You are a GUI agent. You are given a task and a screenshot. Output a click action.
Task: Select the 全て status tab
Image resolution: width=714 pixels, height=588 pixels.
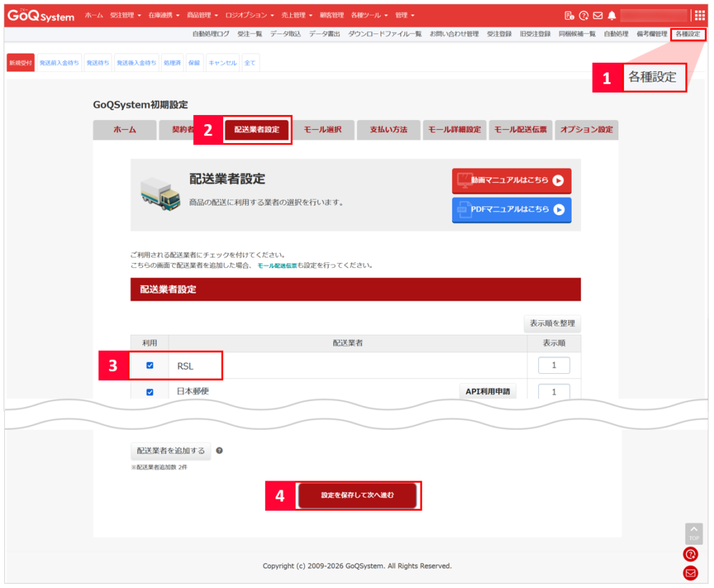point(250,63)
